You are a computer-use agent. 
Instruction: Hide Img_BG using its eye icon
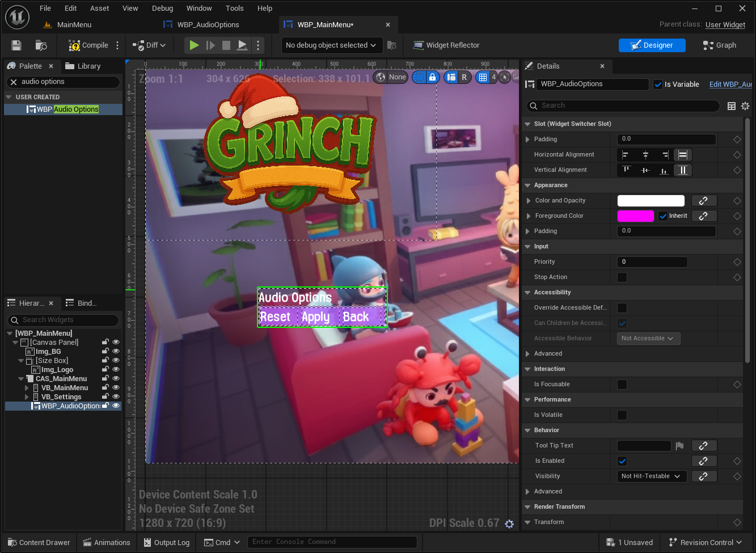tap(116, 352)
